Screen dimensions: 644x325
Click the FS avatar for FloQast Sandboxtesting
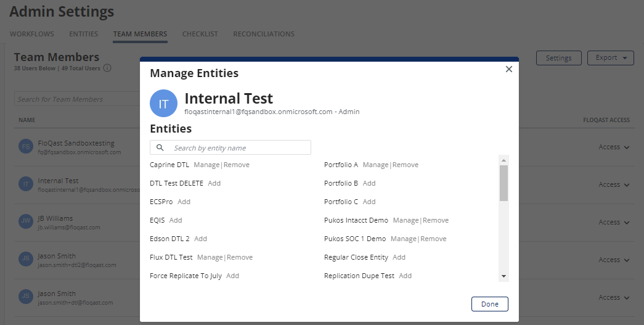coord(25,146)
